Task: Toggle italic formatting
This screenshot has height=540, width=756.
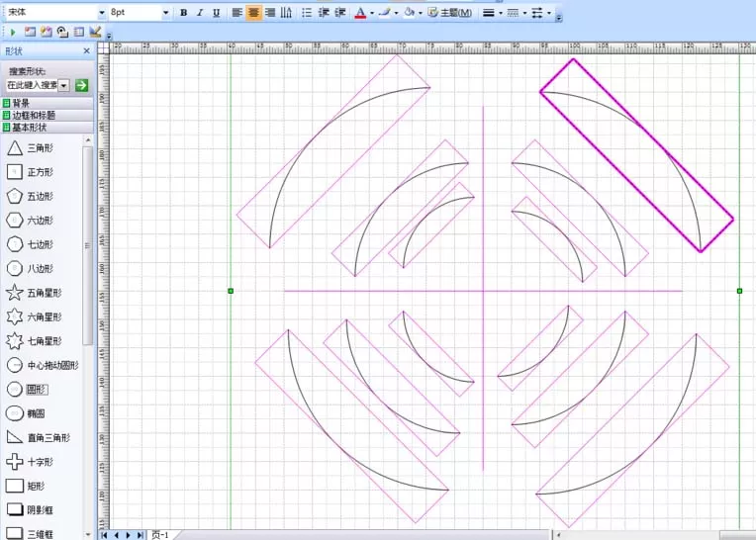Action: click(x=200, y=13)
